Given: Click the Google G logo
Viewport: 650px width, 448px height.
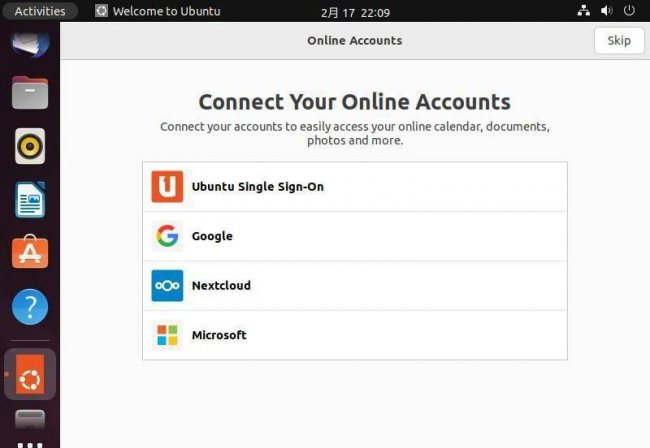Looking at the screenshot, I should point(167,236).
